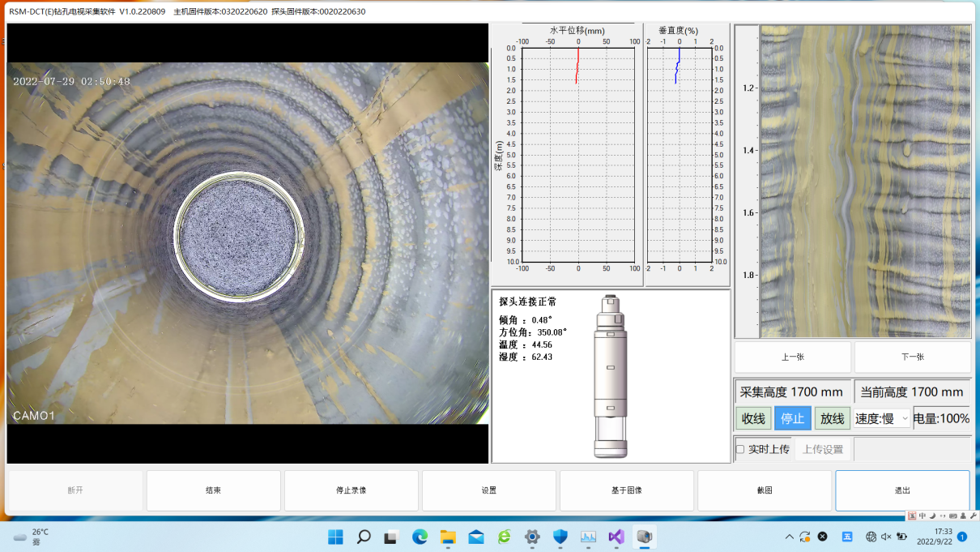Screen dimensions: 980x552
Task: Open Microsoft Edge from the taskbar
Action: click(420, 537)
